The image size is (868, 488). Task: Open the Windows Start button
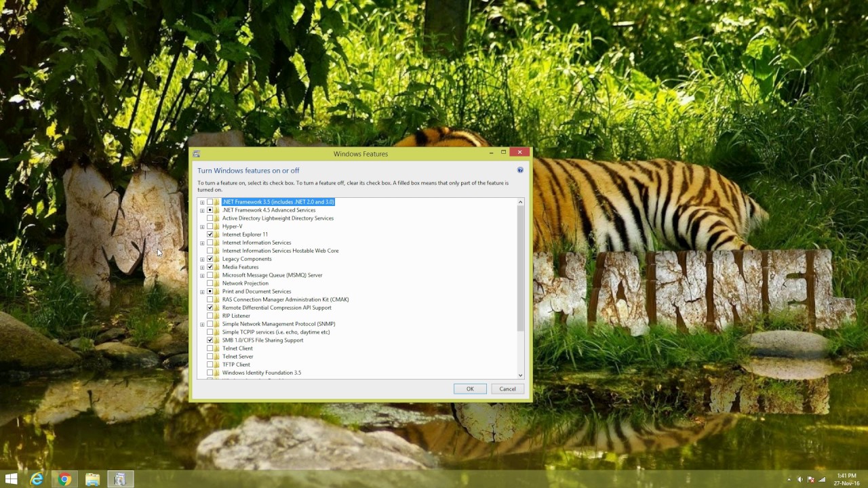11,479
